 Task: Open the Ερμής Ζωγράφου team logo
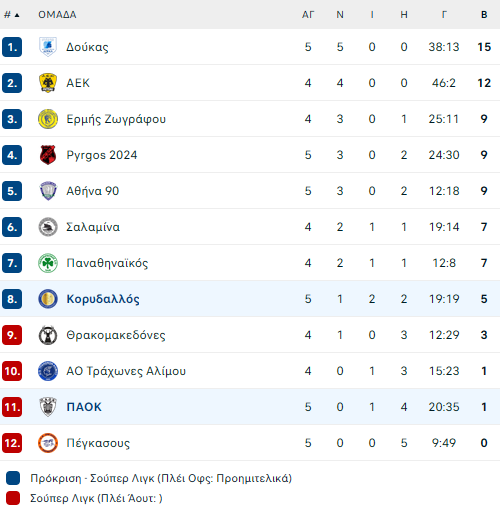coord(48,119)
